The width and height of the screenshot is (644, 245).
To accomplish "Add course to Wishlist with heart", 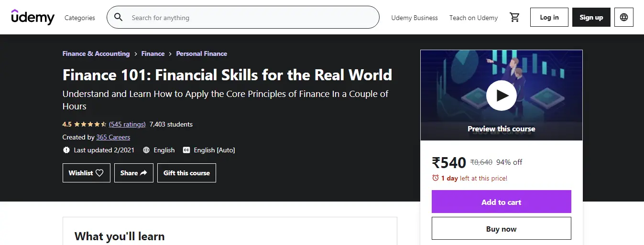I will 86,173.
